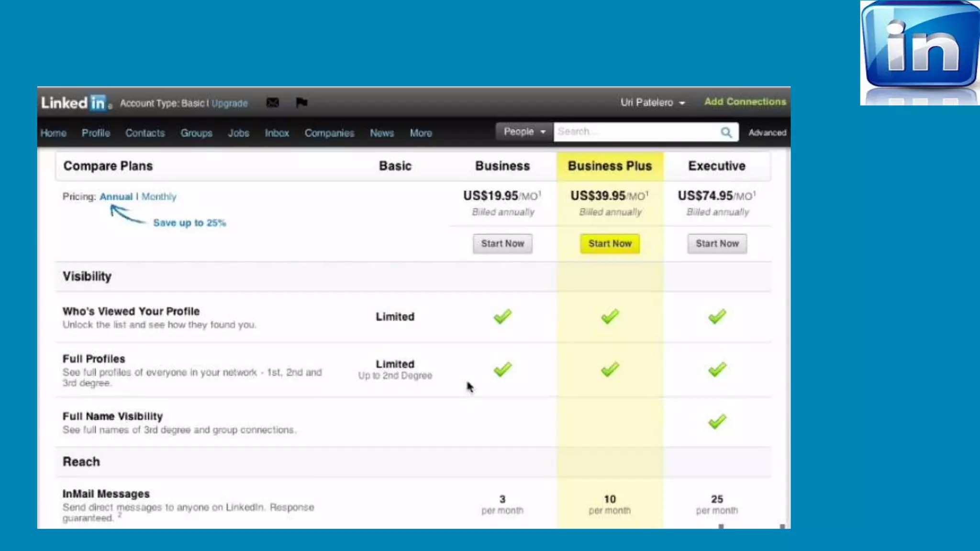Open the messages envelope icon
This screenshot has height=551, width=980.
pyautogui.click(x=272, y=103)
